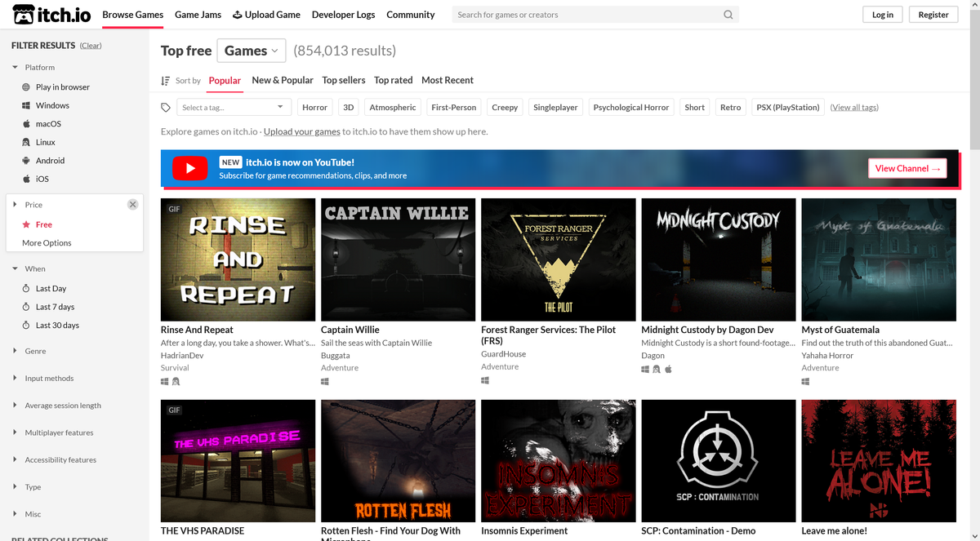Click the View Channel button
This screenshot has height=541, width=980.
(x=907, y=168)
